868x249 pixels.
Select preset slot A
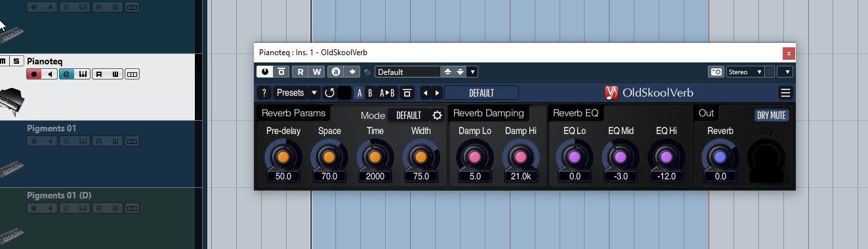360,93
